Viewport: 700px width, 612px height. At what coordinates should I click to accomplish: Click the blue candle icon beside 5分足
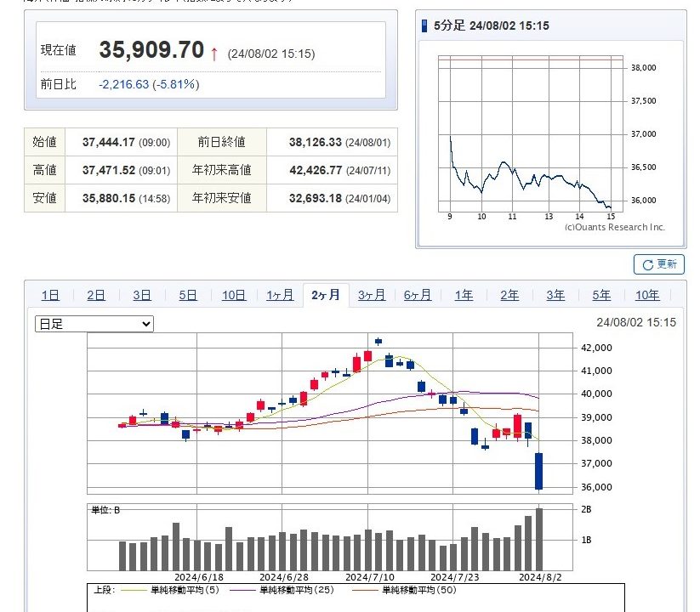click(x=425, y=25)
